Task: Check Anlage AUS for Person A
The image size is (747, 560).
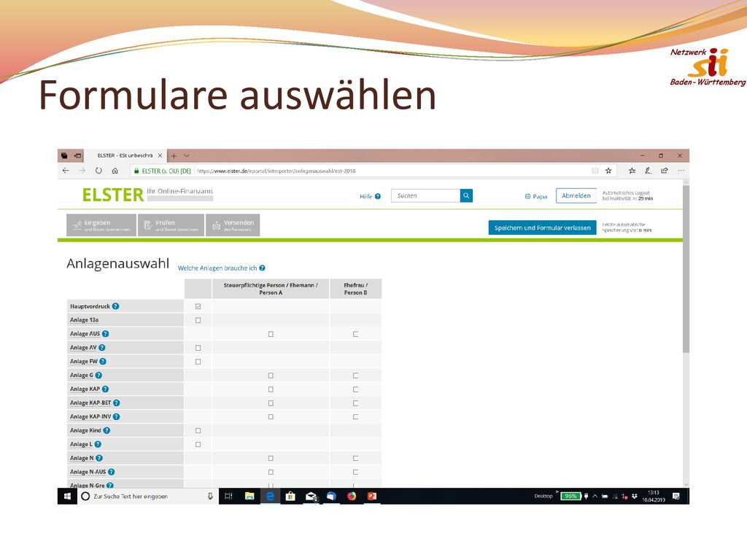Action: tap(271, 334)
